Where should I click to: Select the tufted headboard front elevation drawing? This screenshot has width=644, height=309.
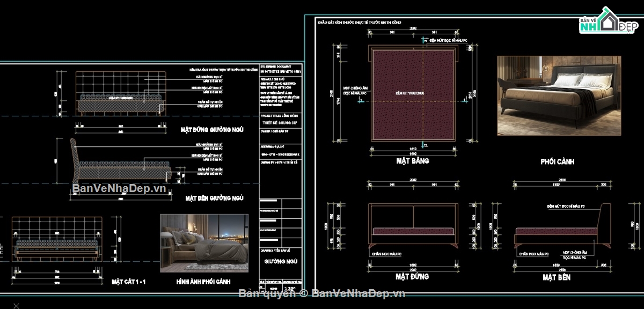120,93
